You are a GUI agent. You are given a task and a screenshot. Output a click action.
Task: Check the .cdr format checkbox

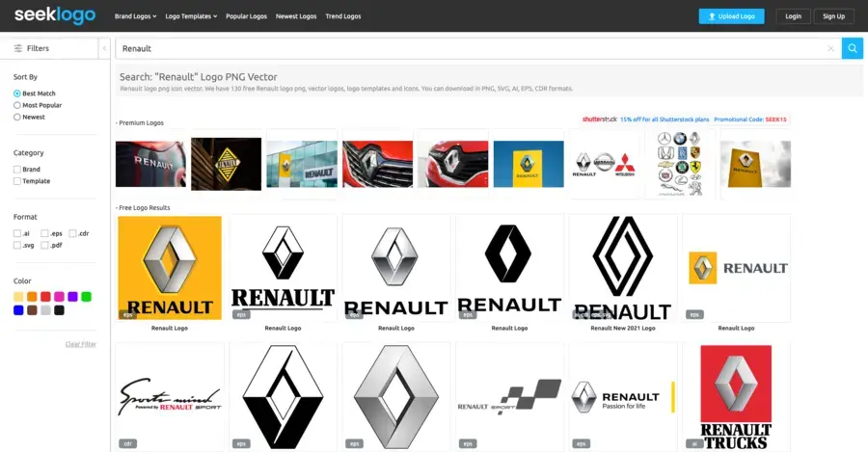coord(72,233)
